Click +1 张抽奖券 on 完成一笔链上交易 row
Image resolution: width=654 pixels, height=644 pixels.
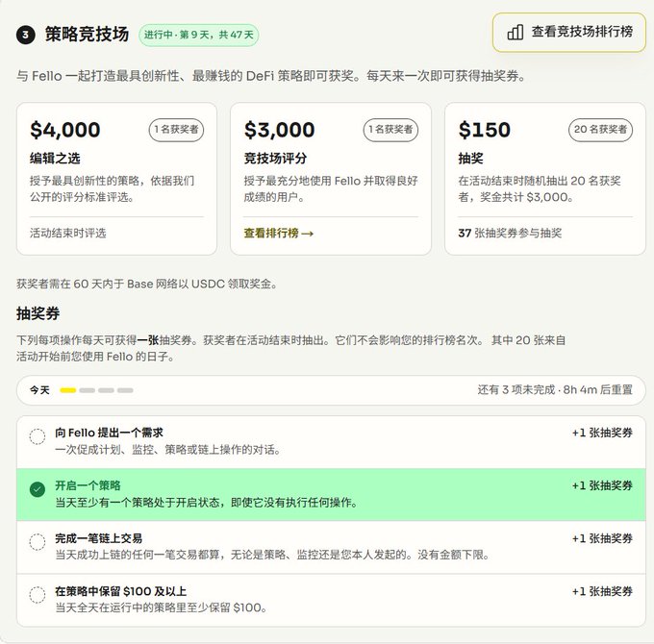[602, 538]
